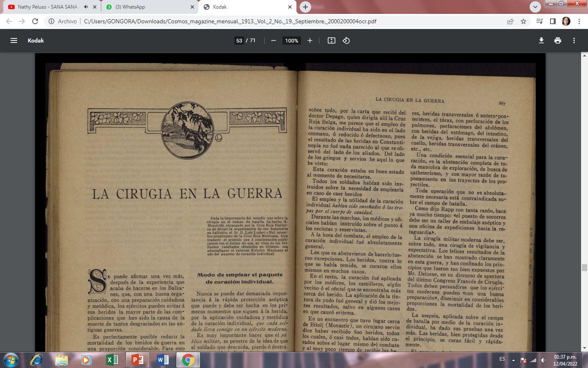This screenshot has height=368, width=588.
Task: Bookmark this page with the star icon
Action: [523, 21]
